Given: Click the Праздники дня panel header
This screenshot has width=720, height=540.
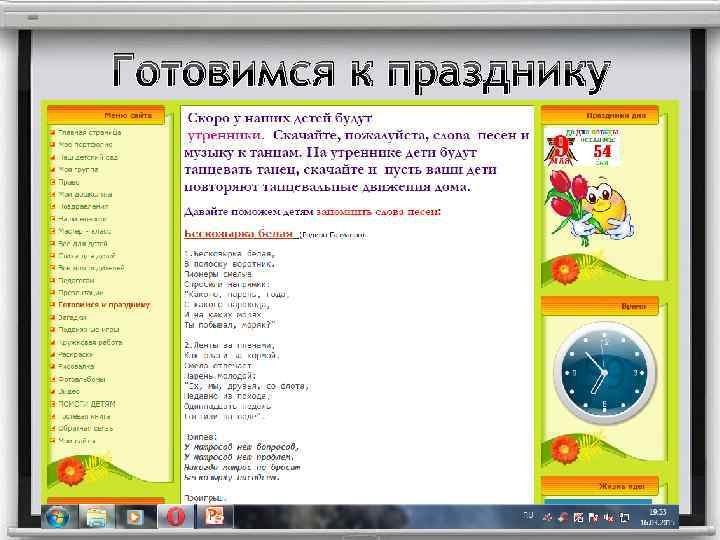Looking at the screenshot, I should pyautogui.click(x=600, y=115).
